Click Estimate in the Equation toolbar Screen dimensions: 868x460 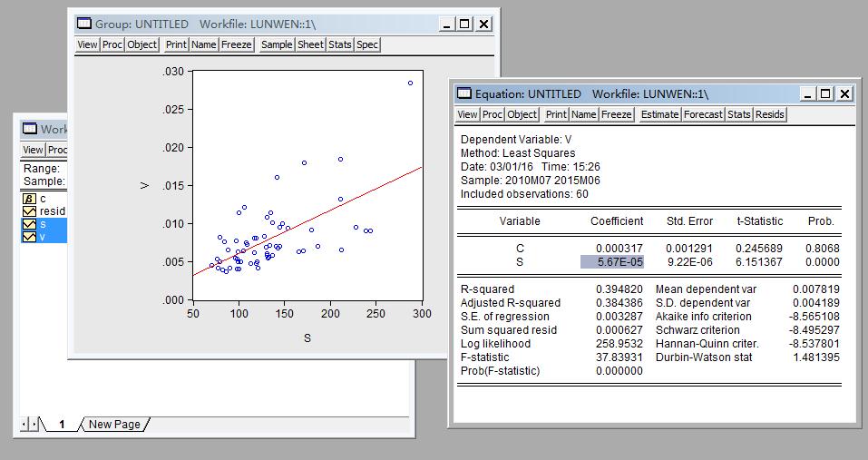tap(660, 114)
